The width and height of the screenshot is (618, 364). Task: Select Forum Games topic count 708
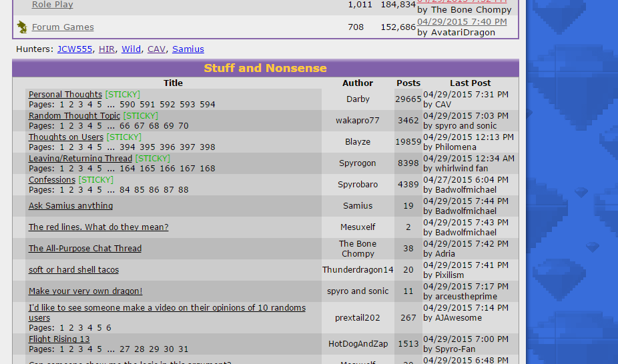click(x=356, y=27)
